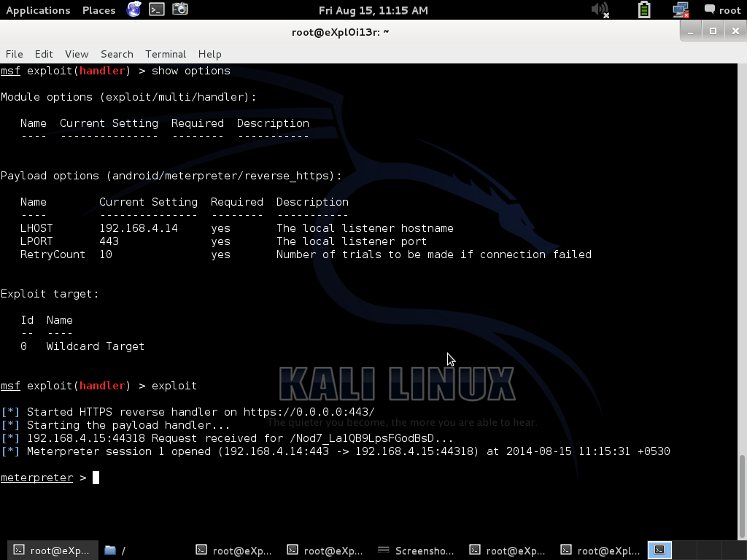Open the file manager '/' taskbar item
747x560 pixels.
tap(144, 551)
